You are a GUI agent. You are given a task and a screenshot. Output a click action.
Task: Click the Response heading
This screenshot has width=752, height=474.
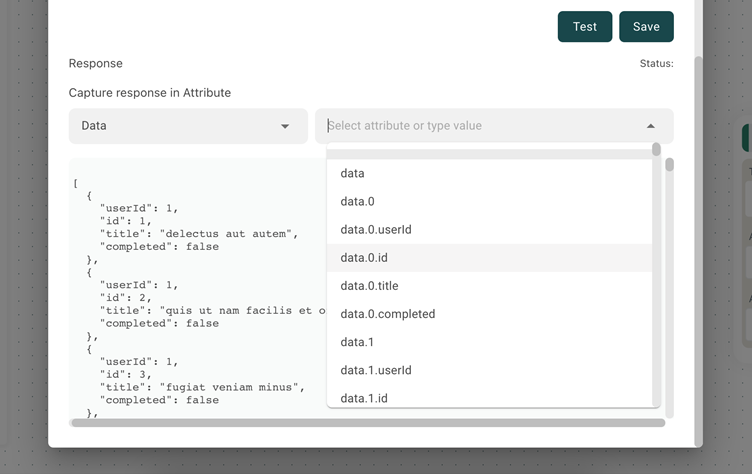pyautogui.click(x=95, y=63)
